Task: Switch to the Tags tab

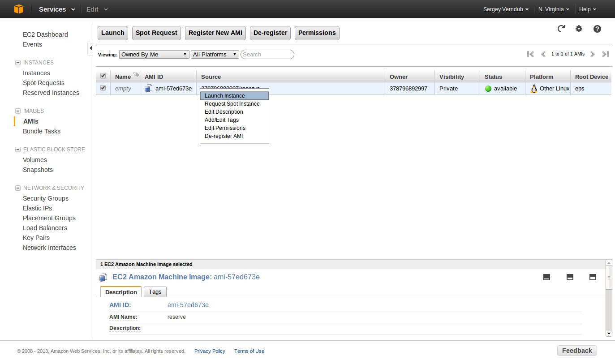Action: [155, 291]
